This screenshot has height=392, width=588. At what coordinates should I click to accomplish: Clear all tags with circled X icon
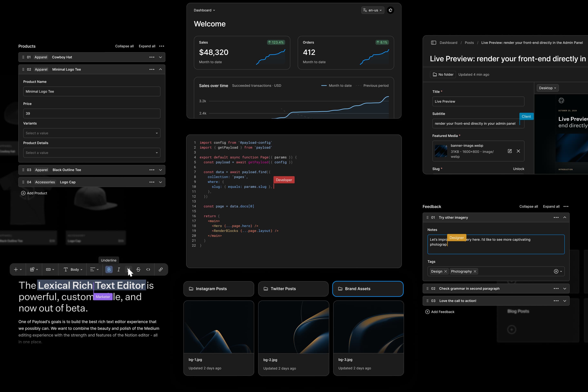tap(556, 272)
